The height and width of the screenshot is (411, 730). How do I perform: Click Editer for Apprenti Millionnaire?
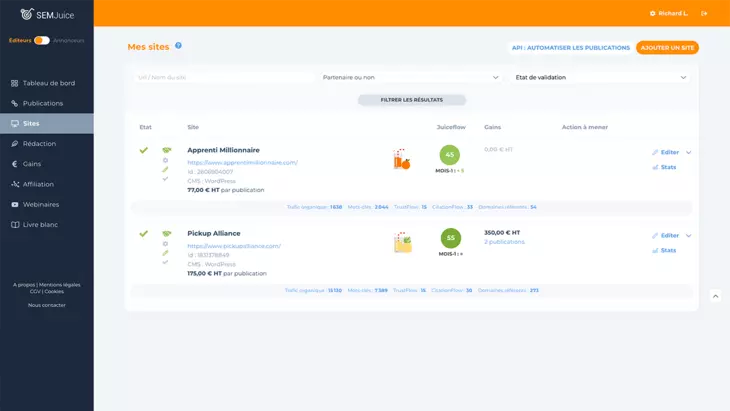(x=665, y=152)
